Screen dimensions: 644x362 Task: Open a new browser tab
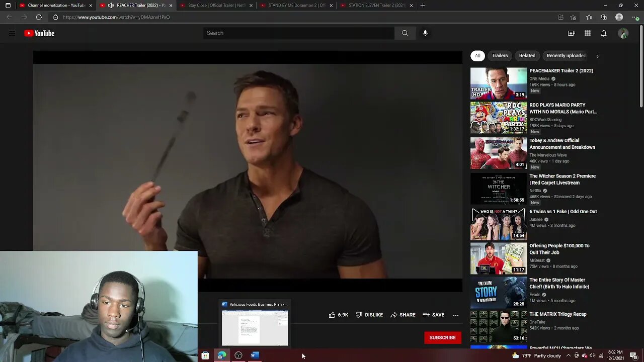[x=423, y=6]
